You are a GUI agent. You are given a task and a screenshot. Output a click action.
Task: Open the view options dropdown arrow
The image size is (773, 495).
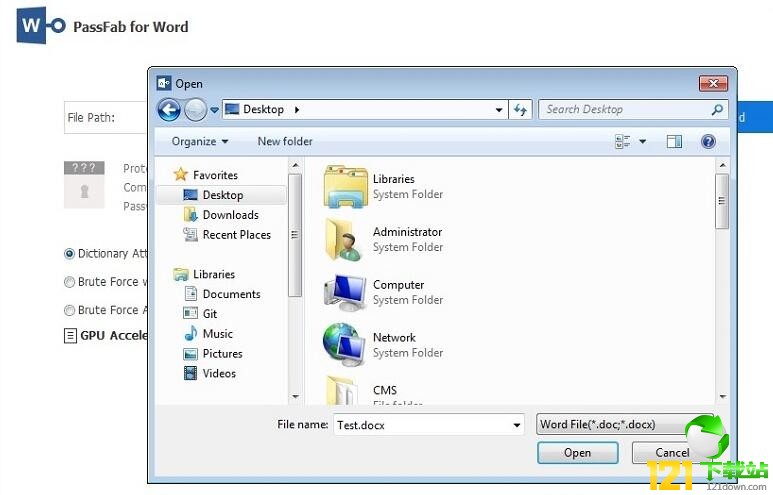642,141
